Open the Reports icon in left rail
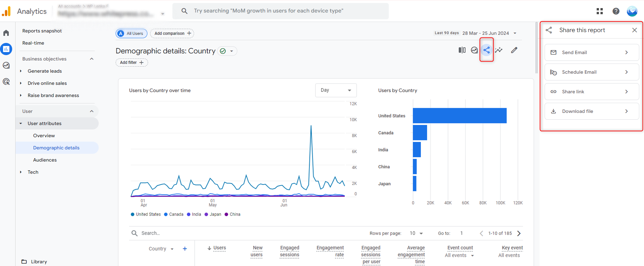 [6, 49]
